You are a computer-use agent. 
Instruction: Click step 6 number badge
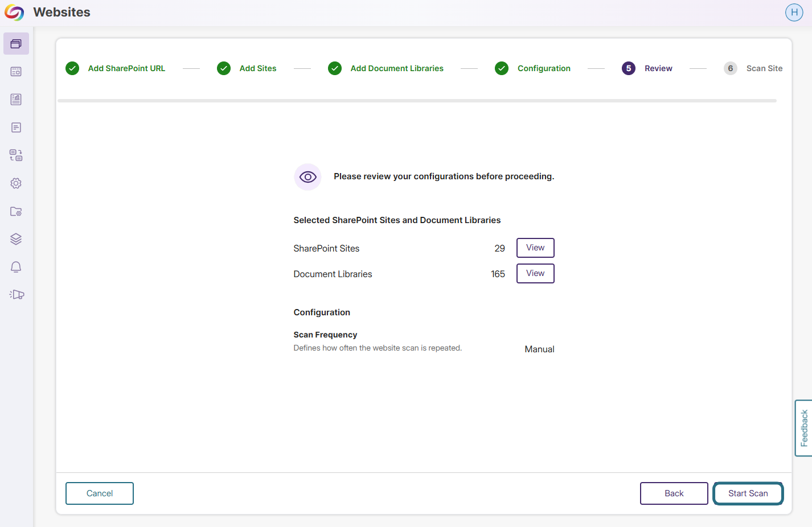pos(731,68)
